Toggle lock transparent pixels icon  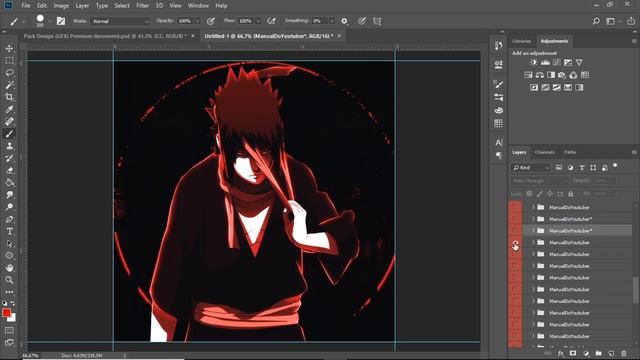529,194
